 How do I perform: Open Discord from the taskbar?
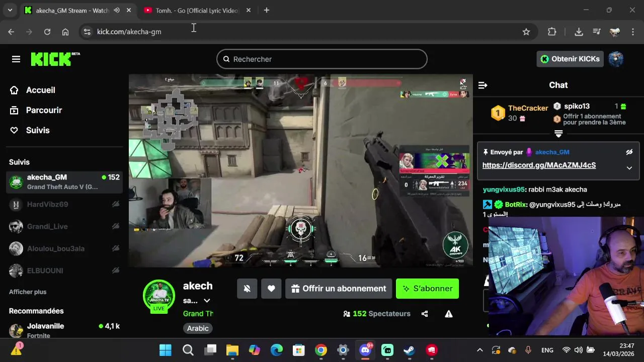click(x=365, y=350)
